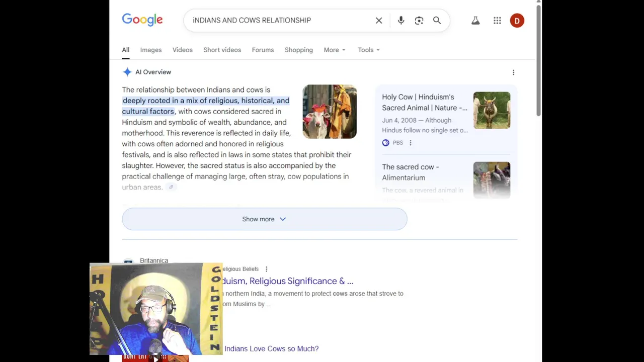Viewport: 644px width, 362px height.
Task: Open 'The sacred cow - Alimentarium' link
Action: (410, 172)
